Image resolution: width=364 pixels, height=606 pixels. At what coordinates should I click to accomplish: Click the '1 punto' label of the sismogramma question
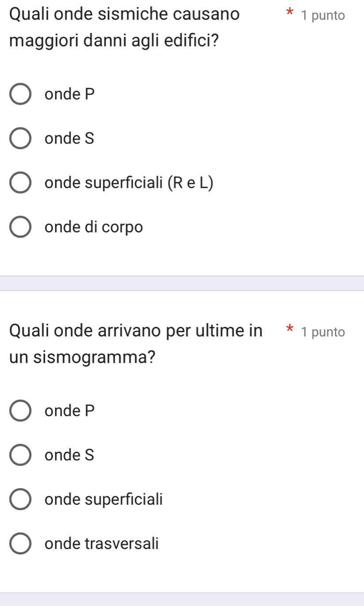[x=322, y=332]
